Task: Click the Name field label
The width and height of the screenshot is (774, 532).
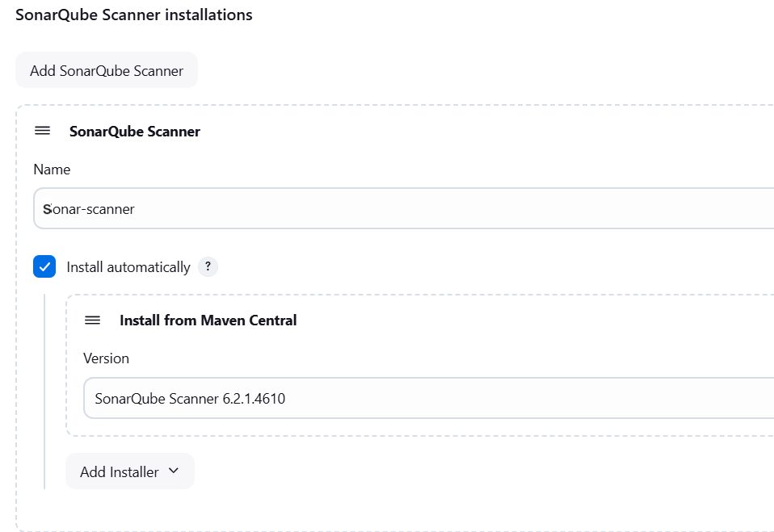Action: coord(52,169)
